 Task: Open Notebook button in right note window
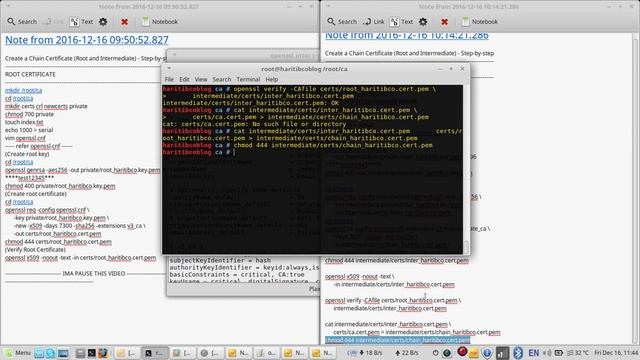point(480,22)
